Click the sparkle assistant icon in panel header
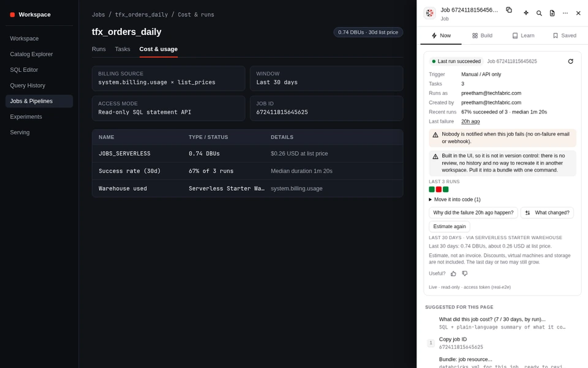 [x=526, y=13]
